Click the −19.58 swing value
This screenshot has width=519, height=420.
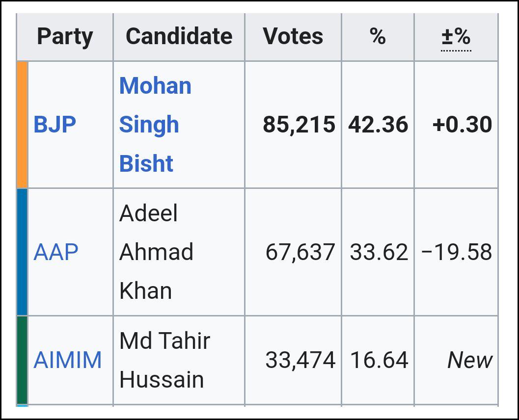(456, 252)
